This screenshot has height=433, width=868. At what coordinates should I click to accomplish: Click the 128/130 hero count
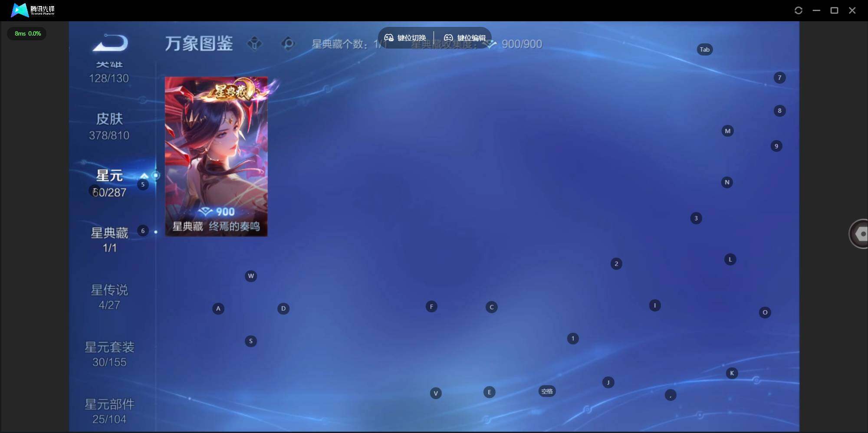click(x=109, y=79)
